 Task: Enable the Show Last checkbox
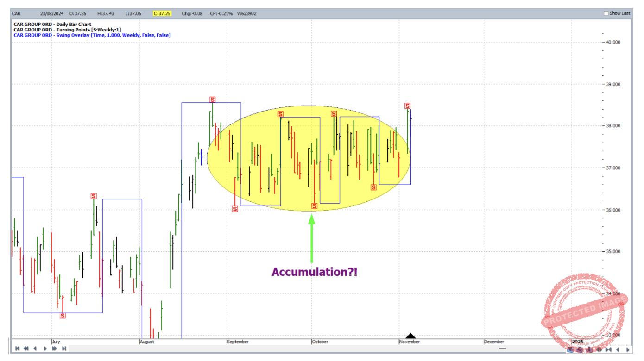tap(606, 13)
